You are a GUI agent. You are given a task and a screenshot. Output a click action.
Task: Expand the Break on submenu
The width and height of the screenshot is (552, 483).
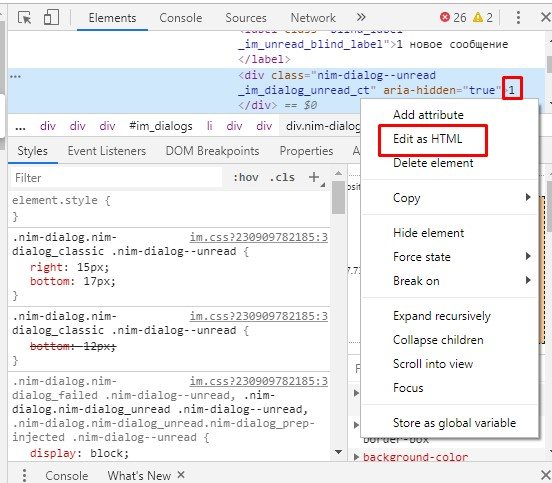pos(449,281)
